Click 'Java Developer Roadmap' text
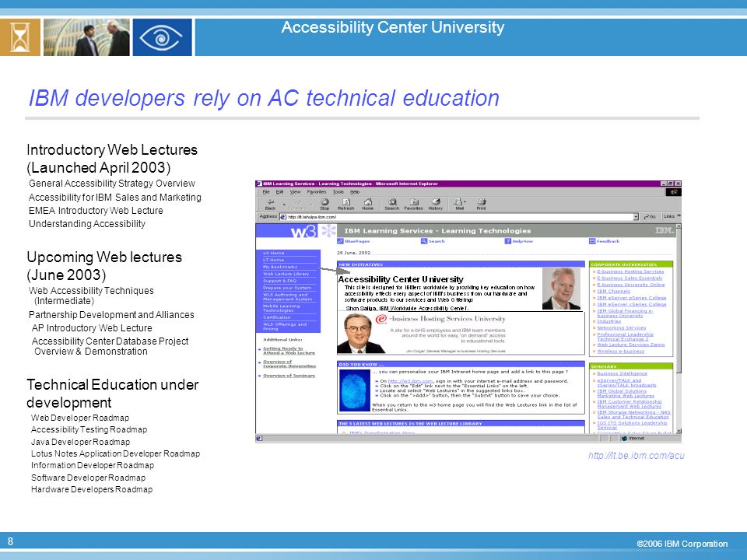 coord(80,442)
